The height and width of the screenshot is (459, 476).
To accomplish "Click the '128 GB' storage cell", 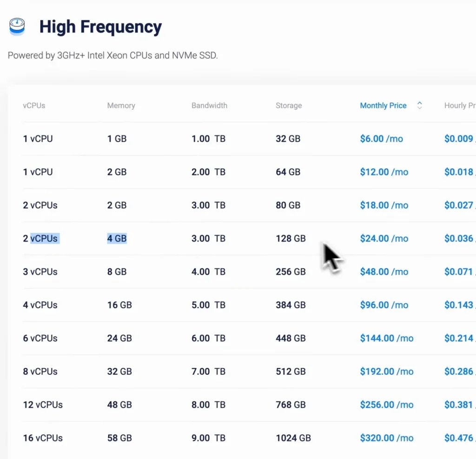I will [x=291, y=239].
